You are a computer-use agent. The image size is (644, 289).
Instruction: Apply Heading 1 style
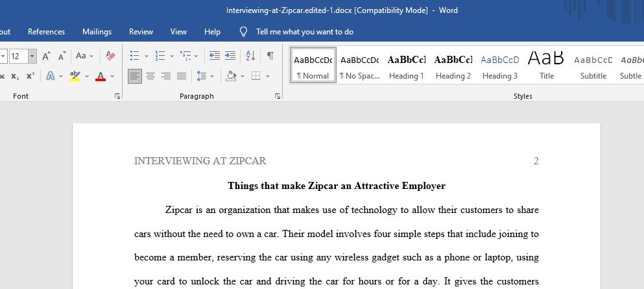[406, 65]
